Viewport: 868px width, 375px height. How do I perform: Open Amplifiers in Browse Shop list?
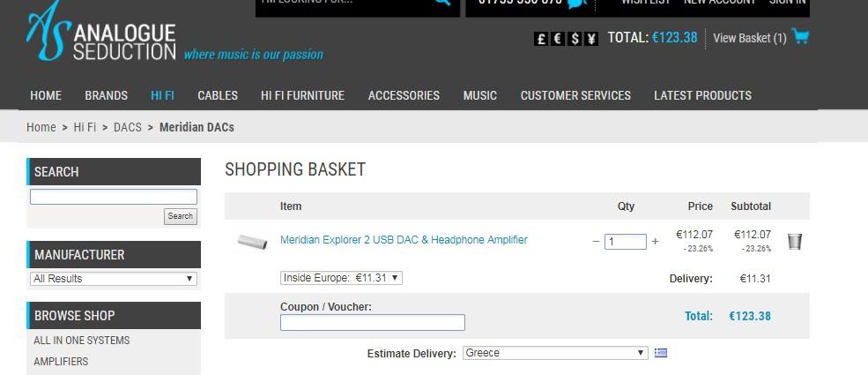61,362
